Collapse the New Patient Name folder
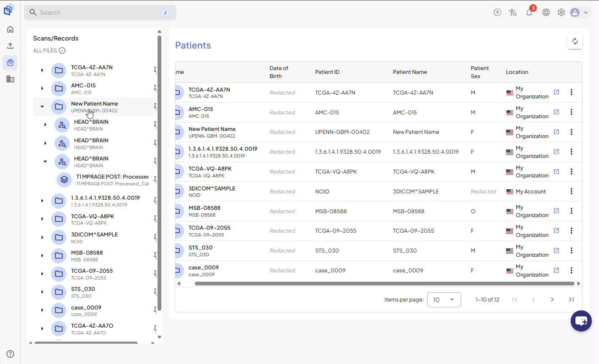This screenshot has width=599, height=364. click(42, 107)
